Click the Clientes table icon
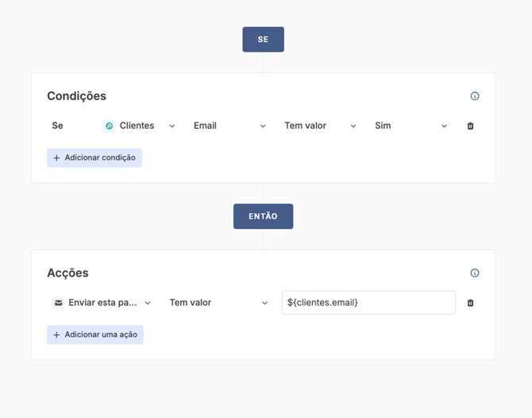532x418 pixels. pos(110,126)
